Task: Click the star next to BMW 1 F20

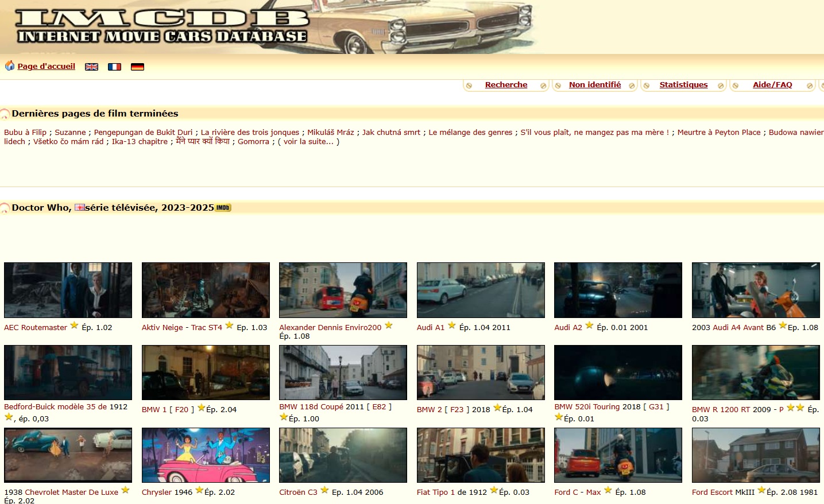Action: pos(202,408)
